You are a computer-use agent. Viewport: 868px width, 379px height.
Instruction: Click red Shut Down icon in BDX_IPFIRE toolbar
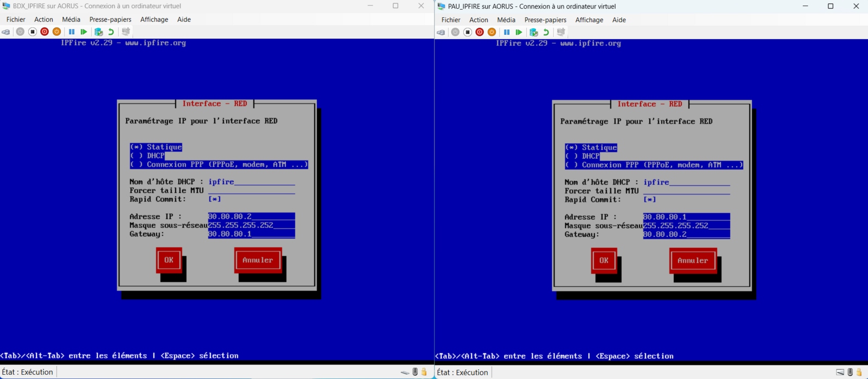point(44,32)
